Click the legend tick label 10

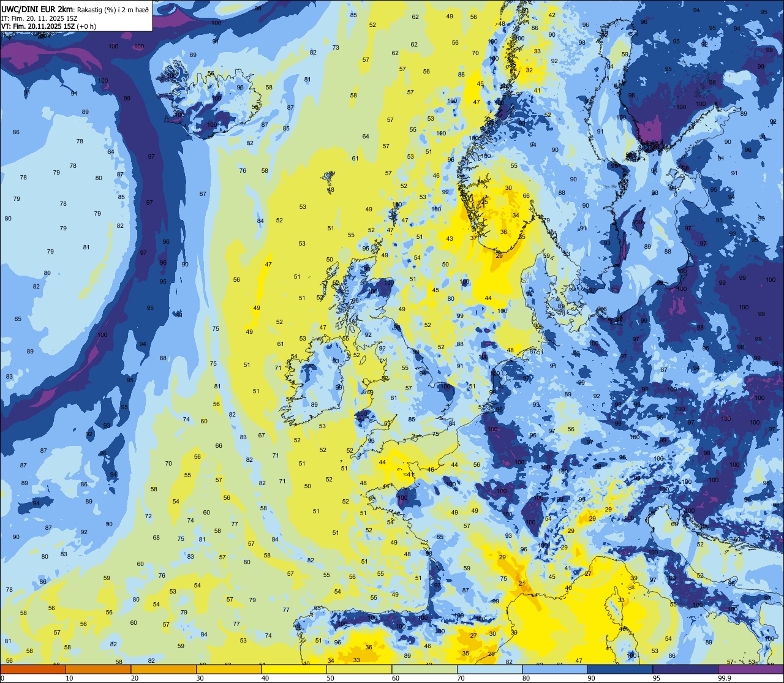[69, 678]
